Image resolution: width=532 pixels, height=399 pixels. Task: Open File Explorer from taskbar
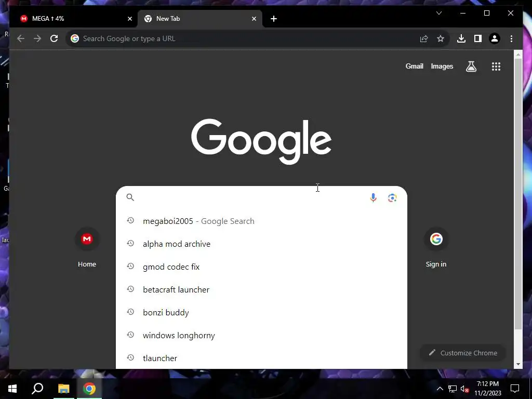tap(63, 389)
